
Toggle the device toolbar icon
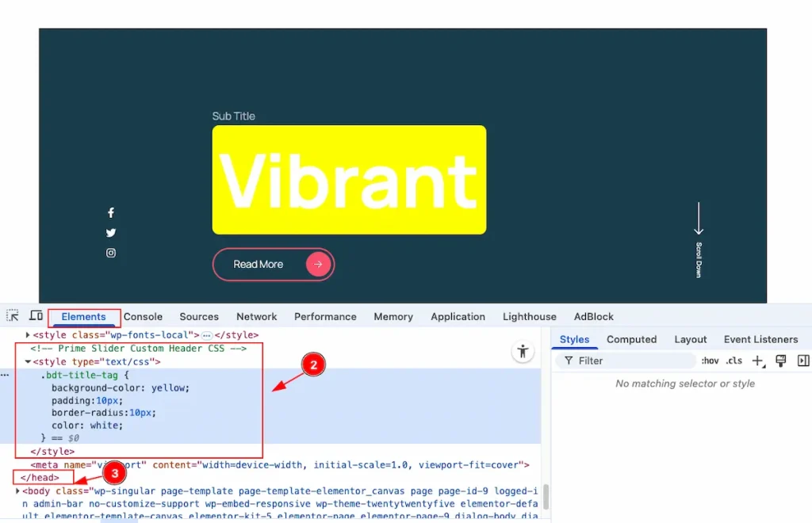(x=36, y=316)
